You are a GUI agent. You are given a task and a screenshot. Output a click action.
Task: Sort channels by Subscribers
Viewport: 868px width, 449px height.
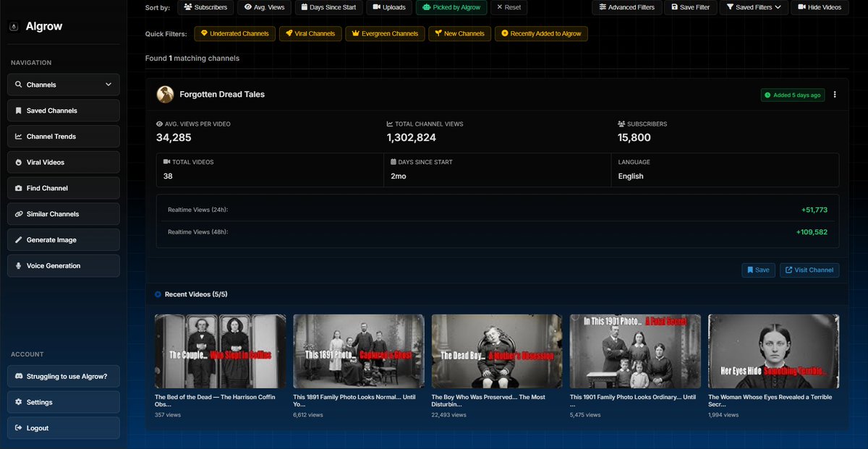[205, 7]
